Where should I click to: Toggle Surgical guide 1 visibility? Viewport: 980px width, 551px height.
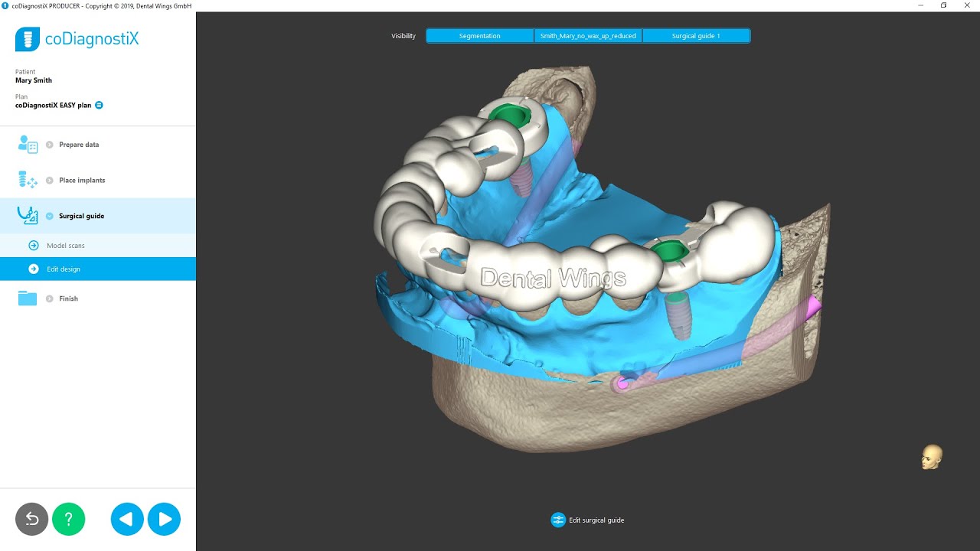[696, 36]
